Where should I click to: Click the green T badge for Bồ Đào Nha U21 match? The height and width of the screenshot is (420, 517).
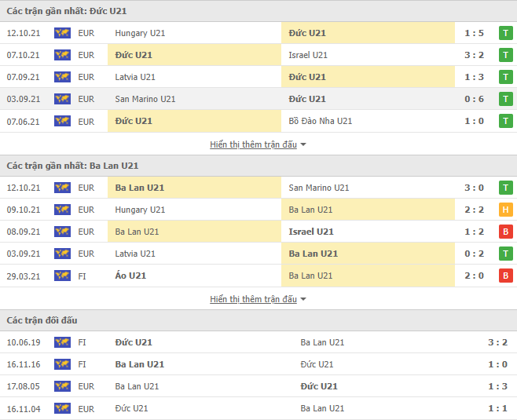point(506,121)
